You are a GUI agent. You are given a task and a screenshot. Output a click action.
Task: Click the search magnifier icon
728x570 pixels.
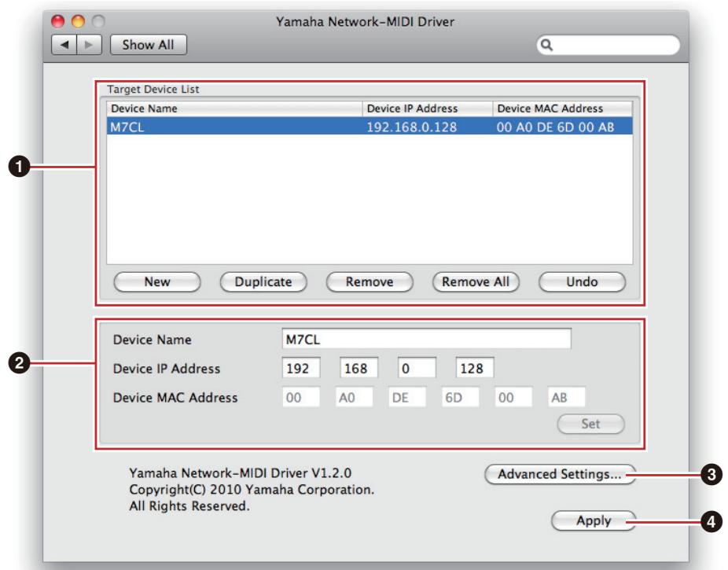coord(547,45)
